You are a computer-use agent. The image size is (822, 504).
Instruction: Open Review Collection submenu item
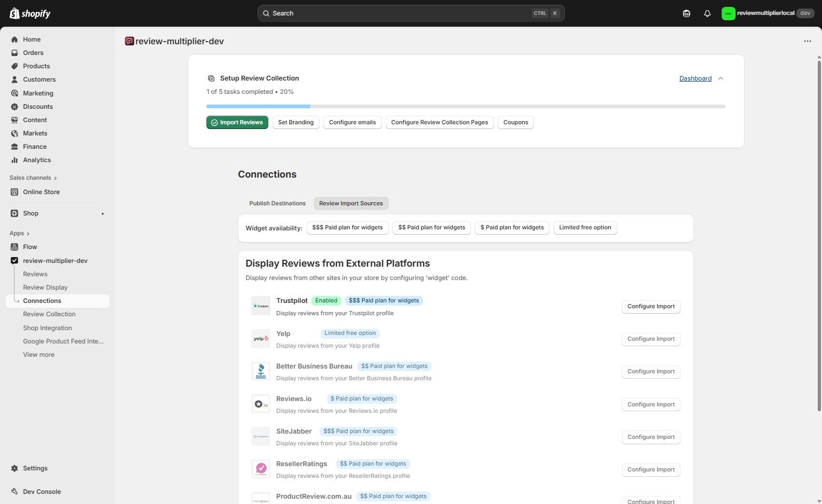[49, 314]
